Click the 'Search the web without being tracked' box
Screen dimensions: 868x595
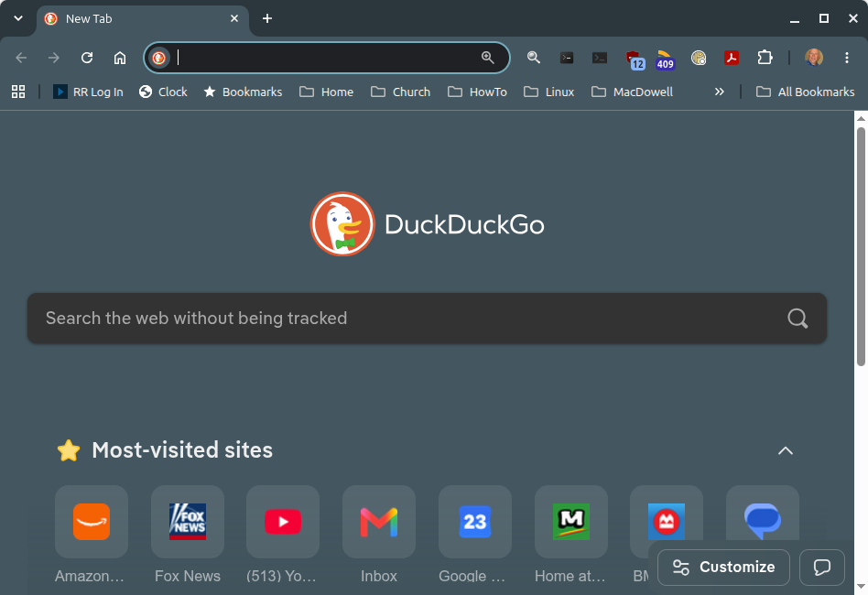[x=427, y=319]
